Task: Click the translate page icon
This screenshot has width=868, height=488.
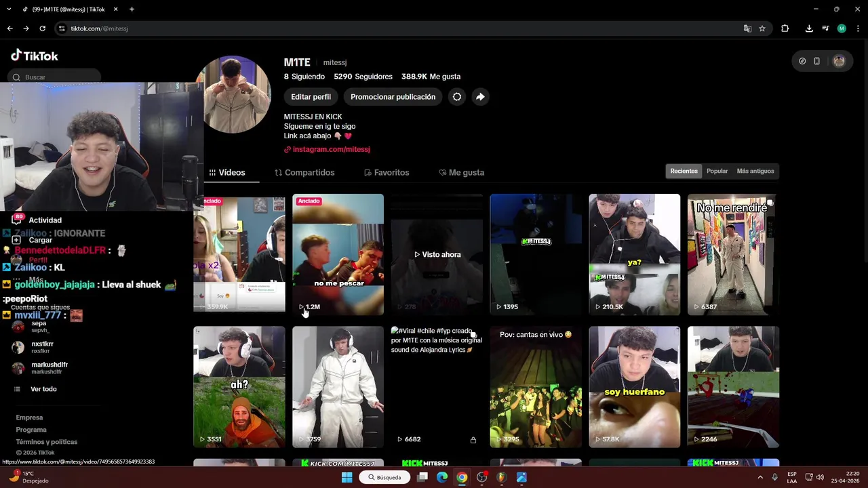Action: click(747, 28)
